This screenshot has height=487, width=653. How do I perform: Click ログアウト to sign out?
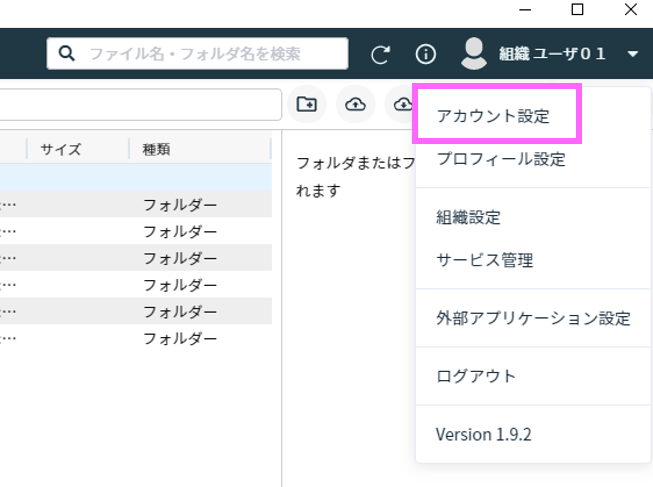(x=476, y=376)
